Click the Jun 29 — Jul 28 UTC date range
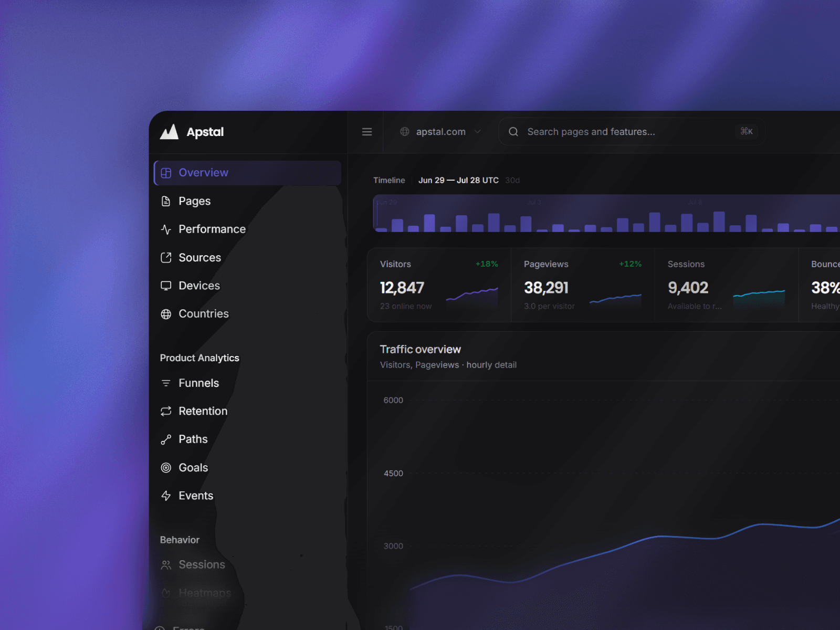Screen dimensions: 840x630 tap(458, 180)
